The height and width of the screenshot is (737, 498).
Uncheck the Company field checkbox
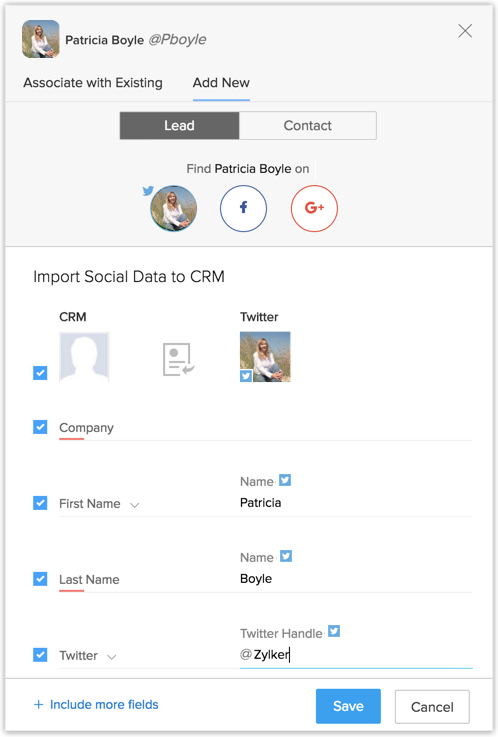tap(40, 427)
